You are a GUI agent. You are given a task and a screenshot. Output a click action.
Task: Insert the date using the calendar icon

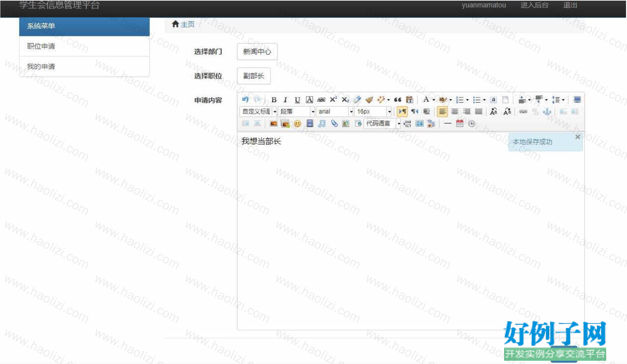(x=460, y=123)
